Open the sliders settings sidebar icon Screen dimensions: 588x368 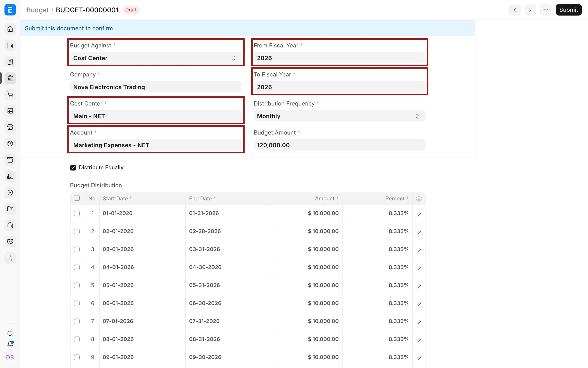(10, 258)
